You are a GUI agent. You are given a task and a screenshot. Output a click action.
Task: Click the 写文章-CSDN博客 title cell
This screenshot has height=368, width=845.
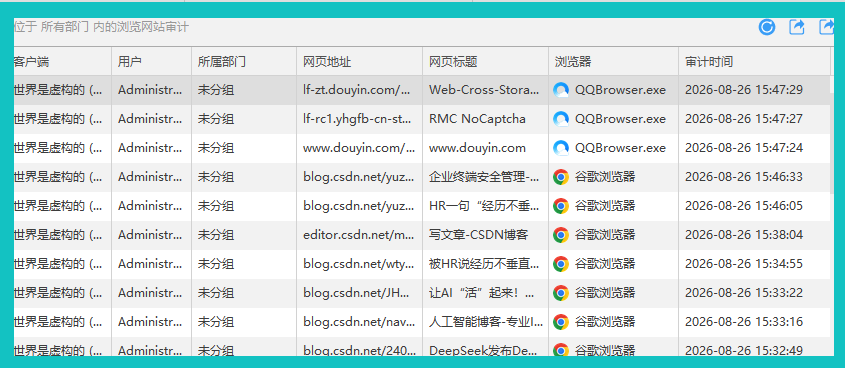tap(486, 235)
